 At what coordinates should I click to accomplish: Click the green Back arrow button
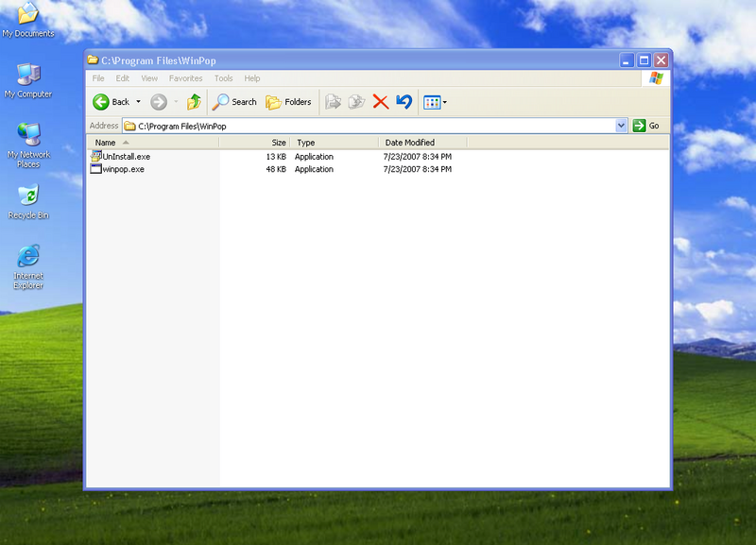point(101,102)
